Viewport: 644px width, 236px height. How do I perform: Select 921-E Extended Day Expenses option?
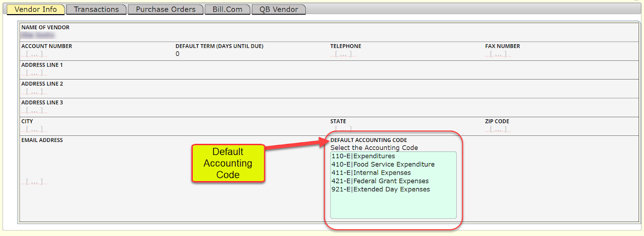pos(380,189)
